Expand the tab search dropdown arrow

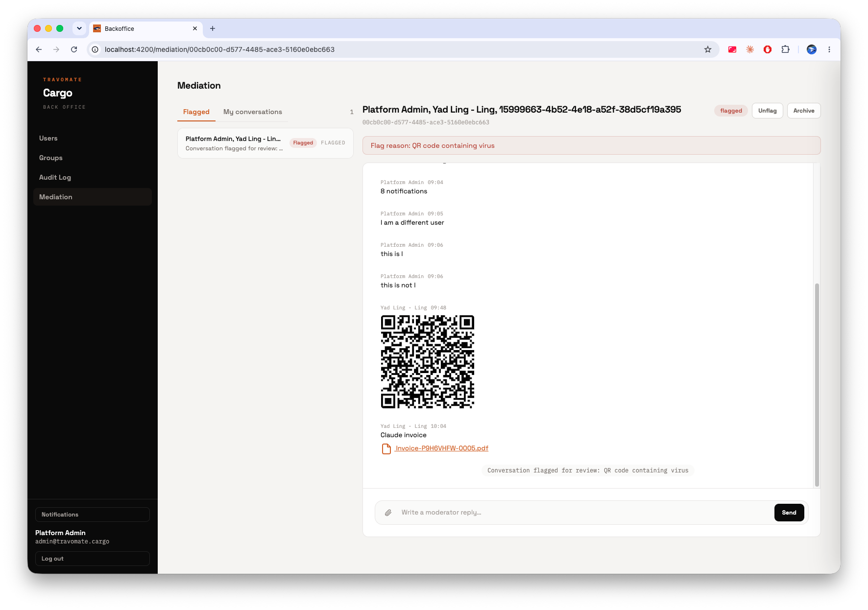click(x=79, y=28)
